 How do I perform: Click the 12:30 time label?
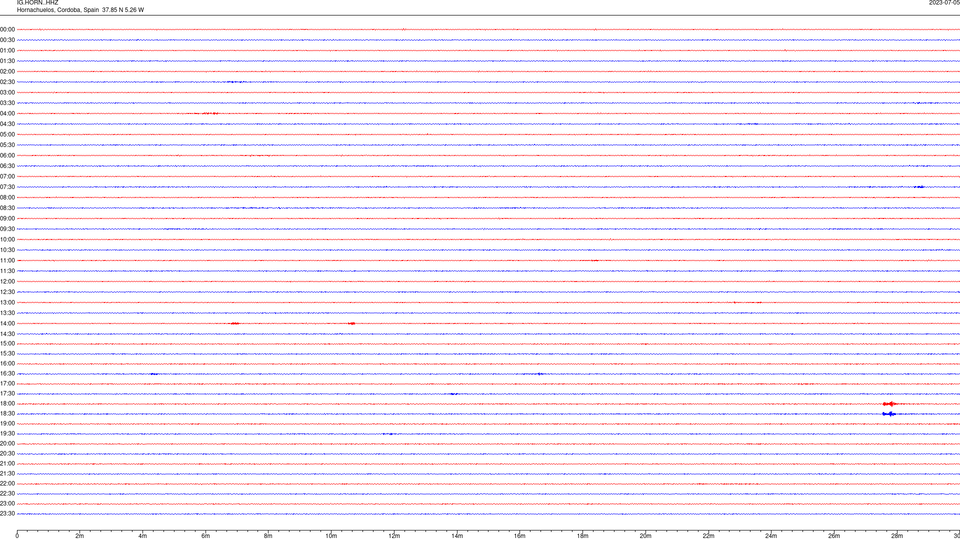(7, 292)
